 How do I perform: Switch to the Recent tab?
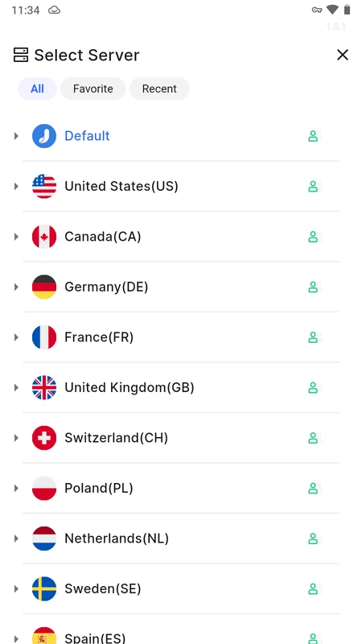coord(159,89)
